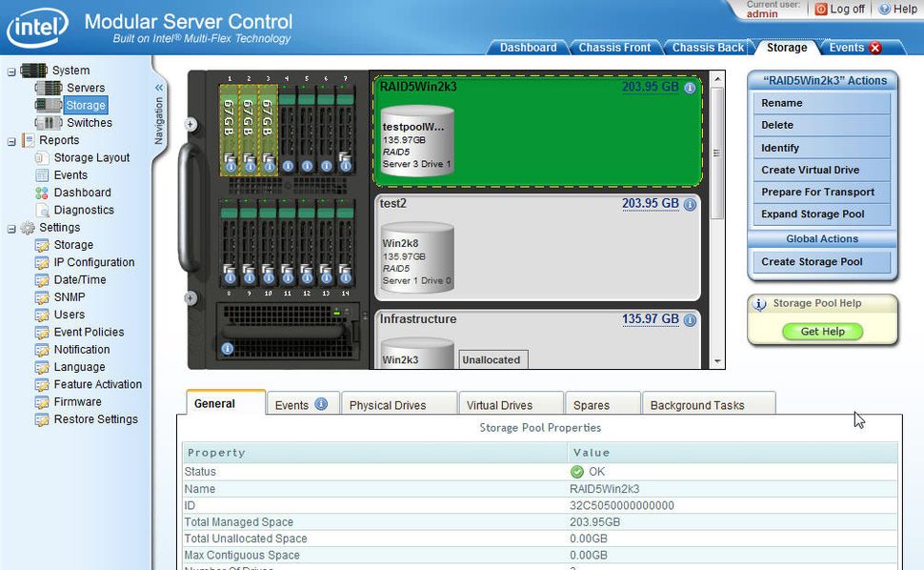The height and width of the screenshot is (570, 924).
Task: Click the Infrastructure 135.97 GB link
Action: coord(651,319)
